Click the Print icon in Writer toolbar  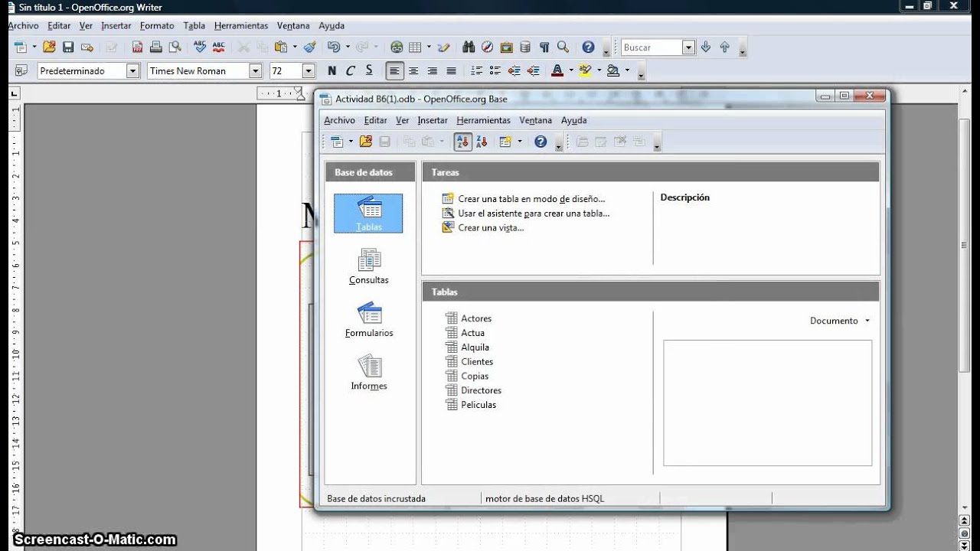click(156, 47)
